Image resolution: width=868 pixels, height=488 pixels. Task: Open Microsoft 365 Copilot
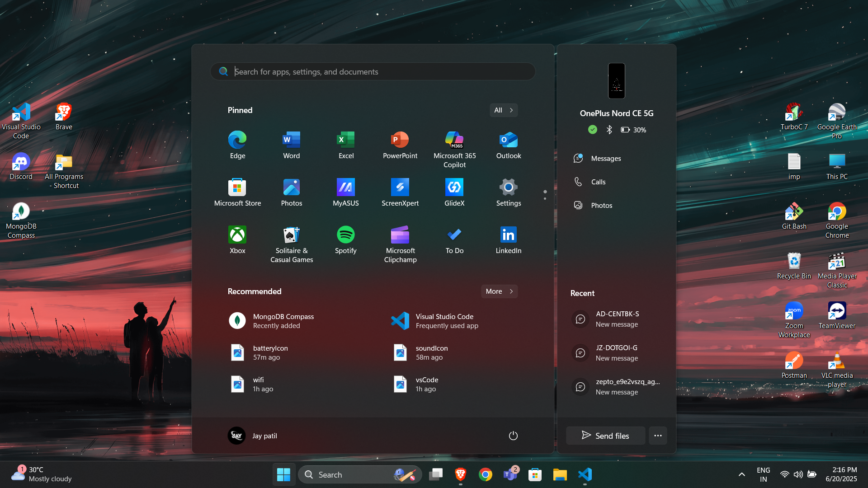pyautogui.click(x=454, y=150)
